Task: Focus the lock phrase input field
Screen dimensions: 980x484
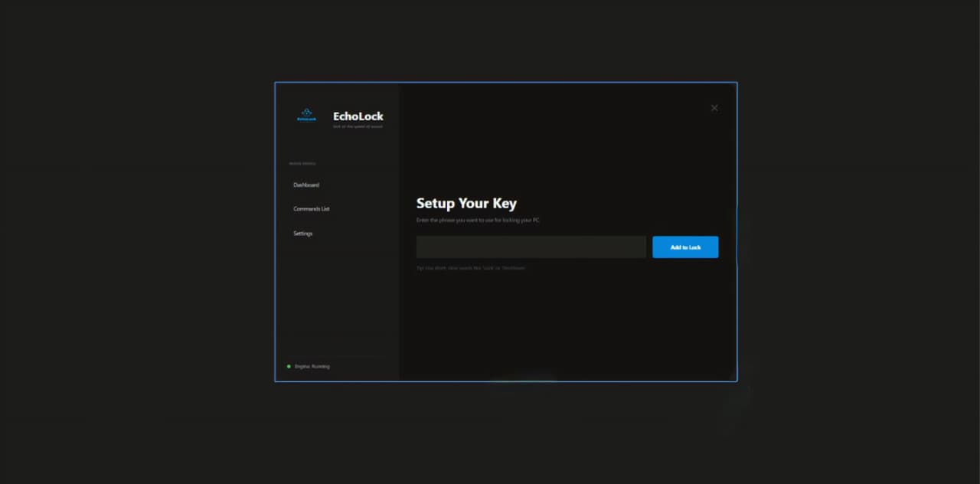Action: coord(531,247)
